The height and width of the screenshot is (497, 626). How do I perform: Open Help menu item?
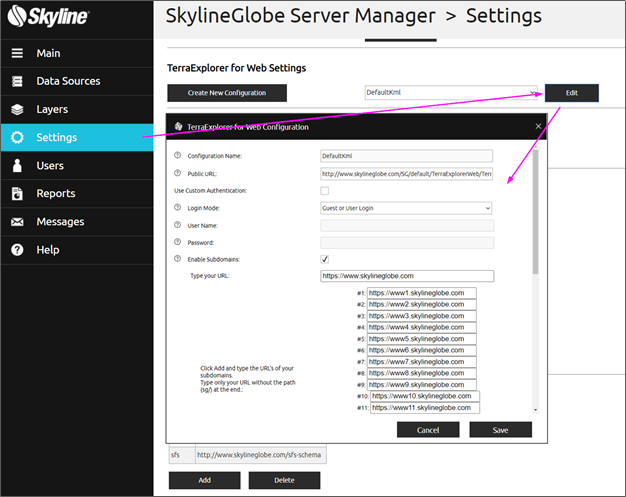(77, 250)
